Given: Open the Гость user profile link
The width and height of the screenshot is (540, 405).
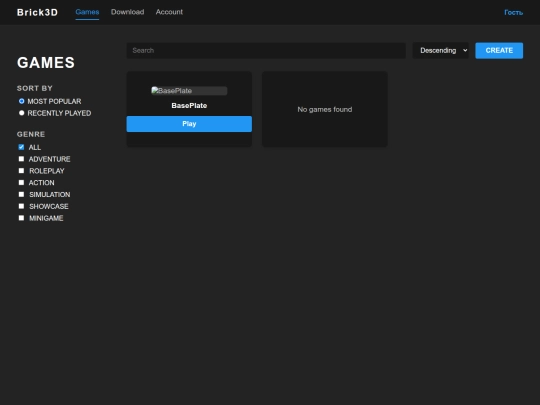Looking at the screenshot, I should [x=513, y=12].
